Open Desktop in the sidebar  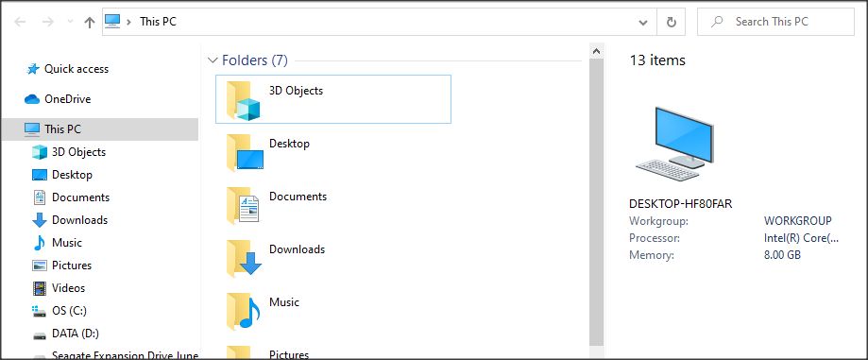tap(72, 175)
